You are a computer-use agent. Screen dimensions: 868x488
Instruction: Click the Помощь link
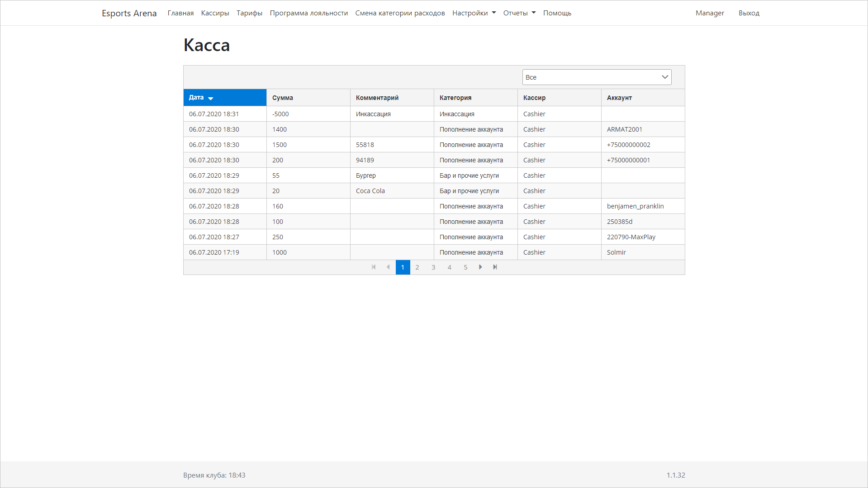tap(557, 13)
